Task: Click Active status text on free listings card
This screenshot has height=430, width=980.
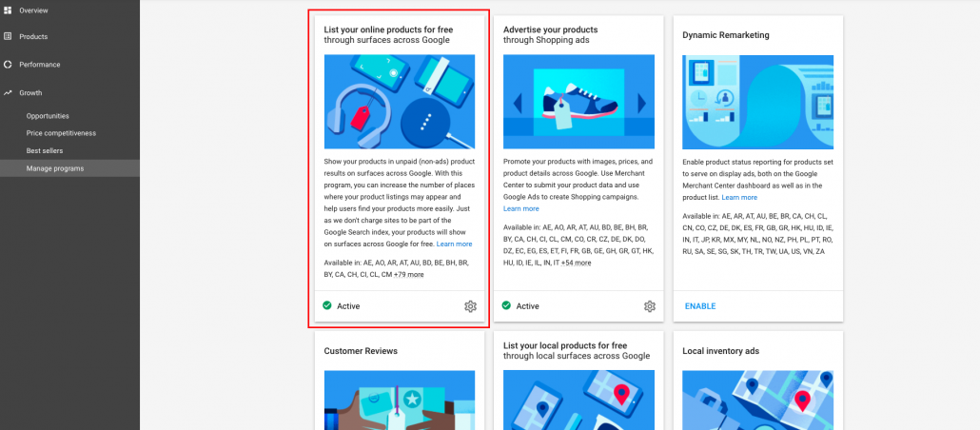Action: coord(348,306)
